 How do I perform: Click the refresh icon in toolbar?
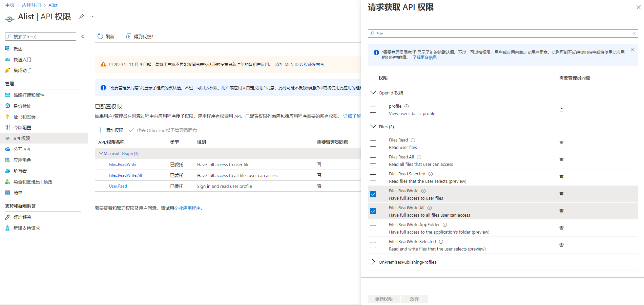coord(100,36)
